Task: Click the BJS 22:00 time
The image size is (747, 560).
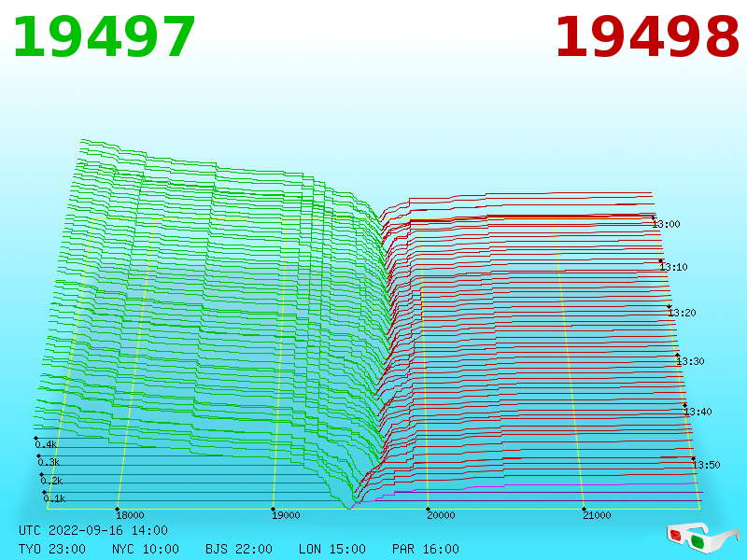Action: tap(239, 549)
